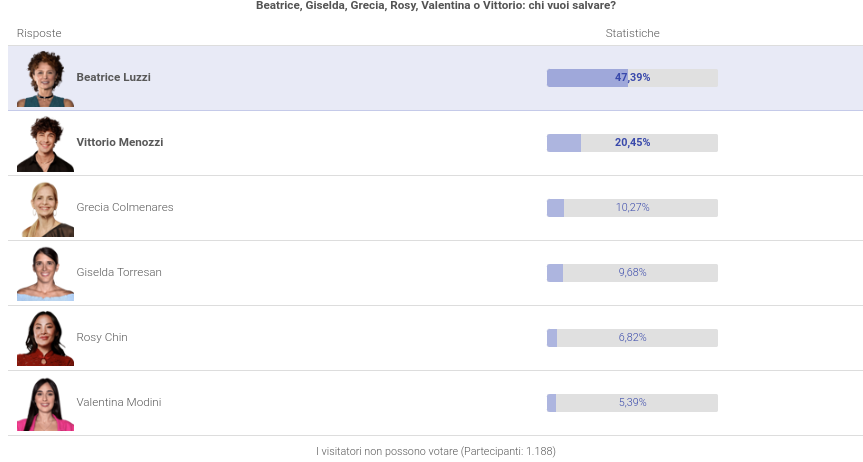Click the 47,39% result bar
The width and height of the screenshot is (863, 462).
coord(632,78)
